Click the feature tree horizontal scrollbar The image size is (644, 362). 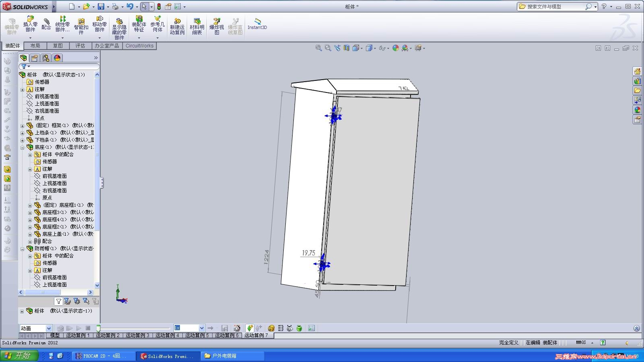(x=42, y=292)
